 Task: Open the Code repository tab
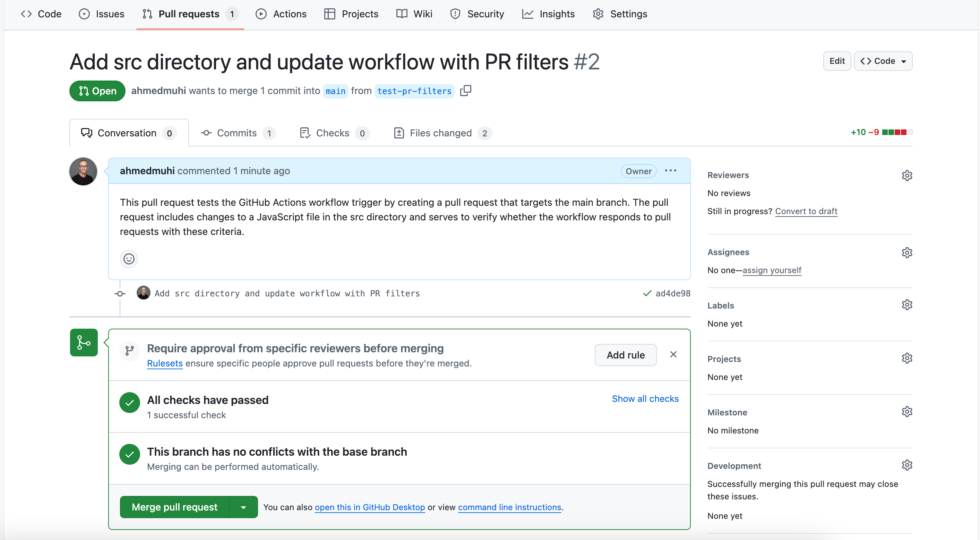[41, 14]
